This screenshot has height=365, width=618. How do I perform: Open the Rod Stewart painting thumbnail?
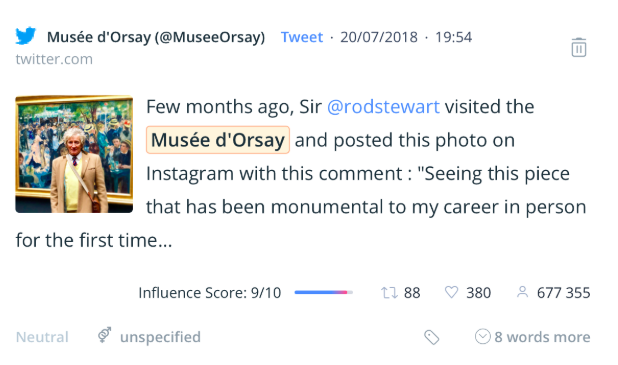[x=74, y=154]
